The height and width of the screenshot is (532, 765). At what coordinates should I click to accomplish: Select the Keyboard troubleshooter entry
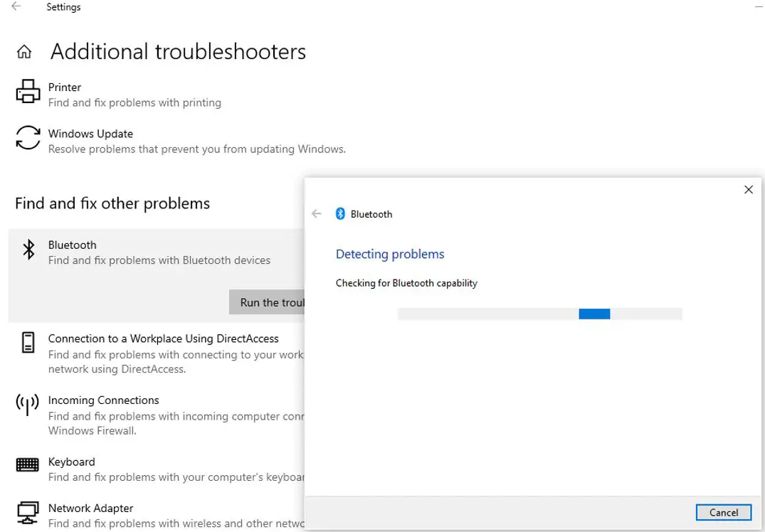coord(72,462)
